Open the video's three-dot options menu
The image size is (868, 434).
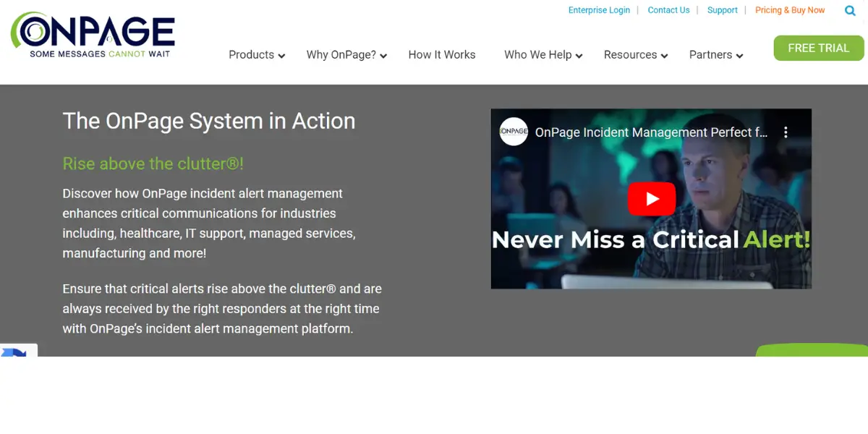coord(786,132)
